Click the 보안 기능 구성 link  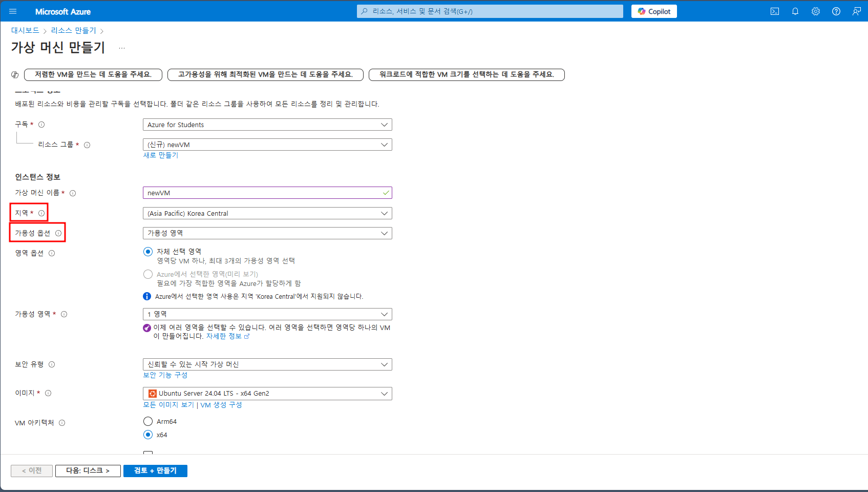(x=165, y=375)
